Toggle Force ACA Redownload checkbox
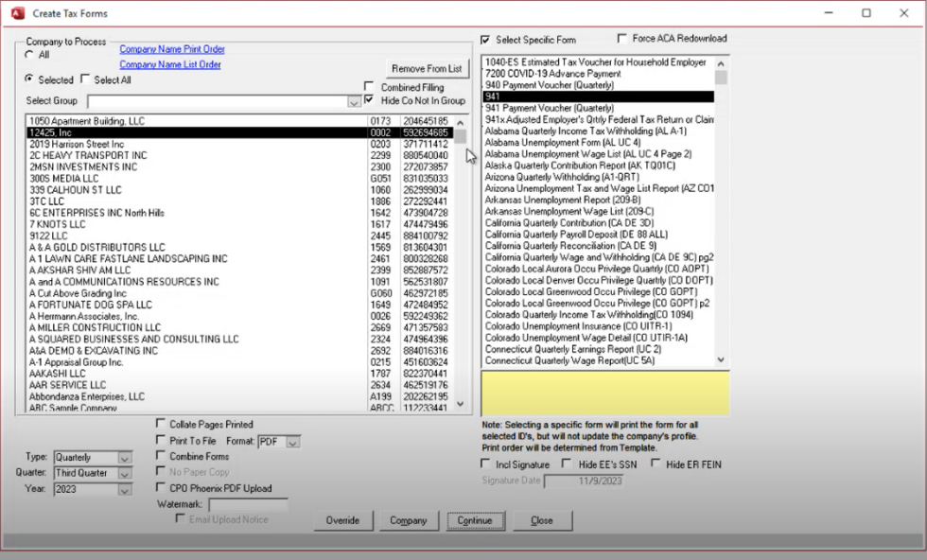927x560 pixels. coord(622,39)
